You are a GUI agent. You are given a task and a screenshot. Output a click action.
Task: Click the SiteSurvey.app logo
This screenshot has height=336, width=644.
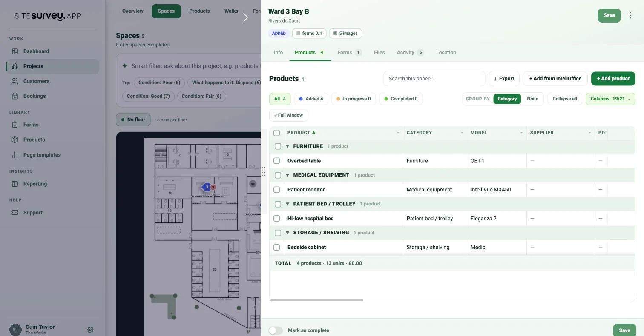(x=48, y=16)
